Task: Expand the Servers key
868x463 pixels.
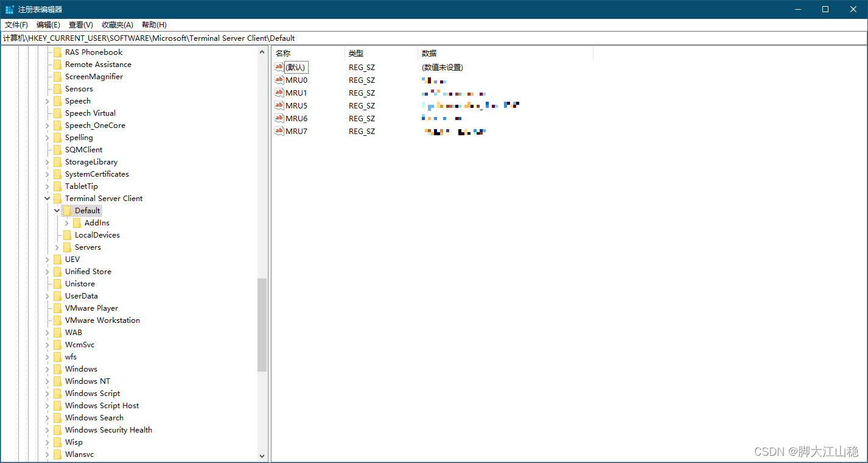Action: [57, 247]
